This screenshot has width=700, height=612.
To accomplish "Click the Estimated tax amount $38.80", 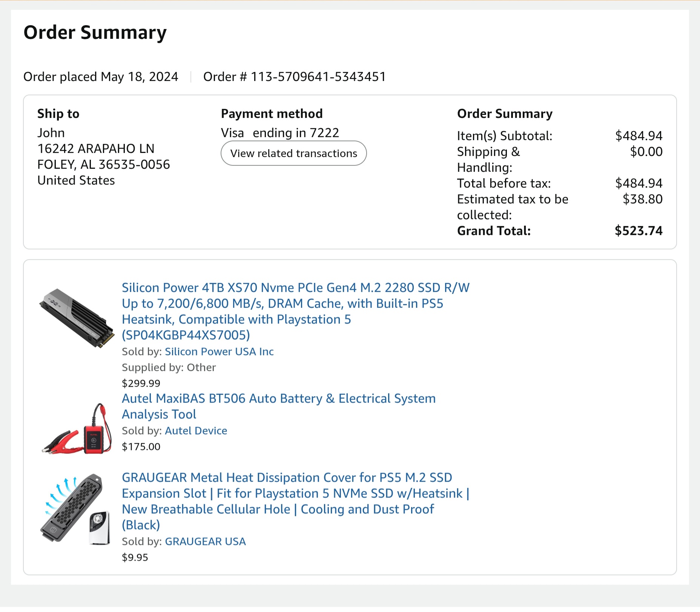I will tap(642, 199).
